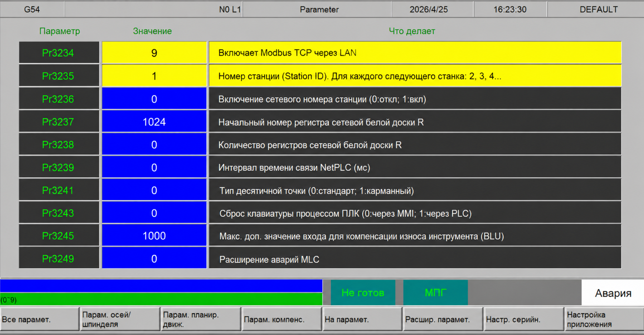This screenshot has height=335, width=644.
Task: Select "Парам. планир. движ." soft key
Action: [x=200, y=319]
